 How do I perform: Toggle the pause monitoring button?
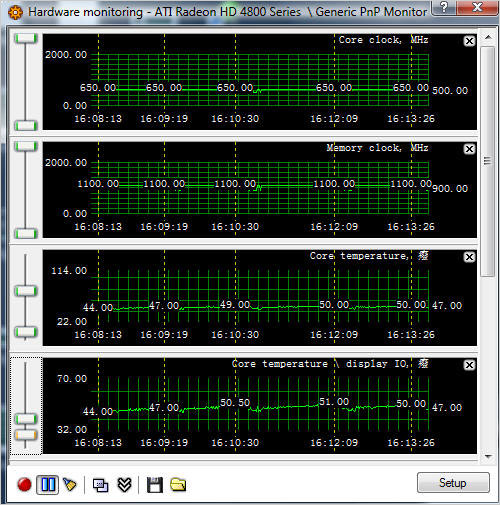tap(48, 485)
